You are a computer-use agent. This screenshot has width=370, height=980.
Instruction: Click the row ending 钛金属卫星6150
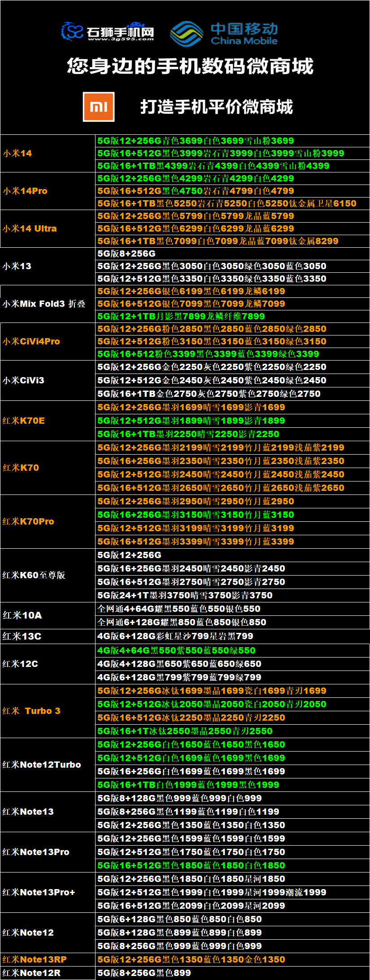pyautogui.click(x=233, y=203)
